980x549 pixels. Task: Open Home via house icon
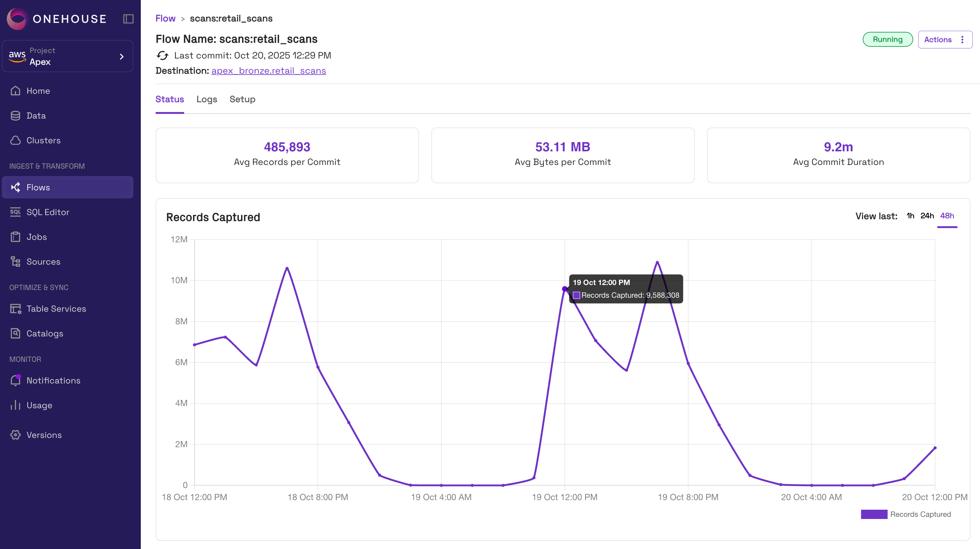[15, 91]
